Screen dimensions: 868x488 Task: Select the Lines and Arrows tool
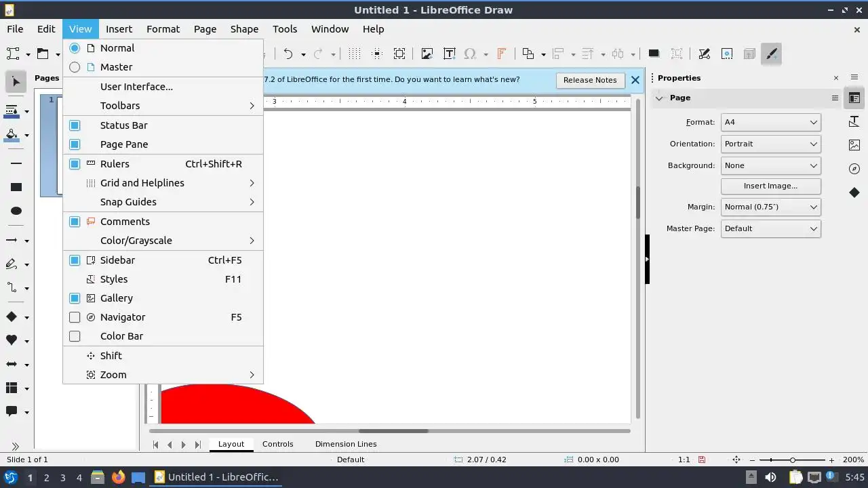pyautogui.click(x=12, y=241)
